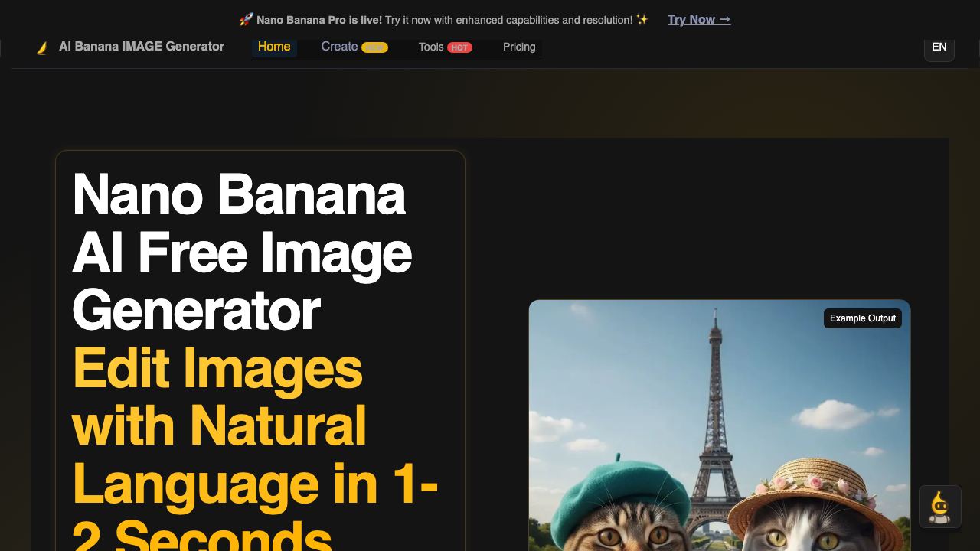
Task: Click the HOT badge beside Tools
Action: 459,47
